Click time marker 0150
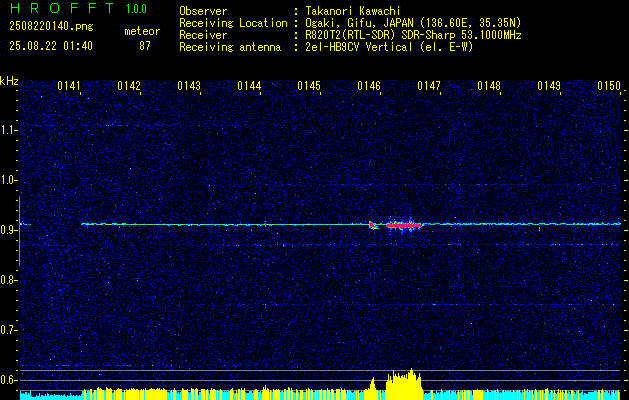Screen dimensions: 629x400 (609, 86)
